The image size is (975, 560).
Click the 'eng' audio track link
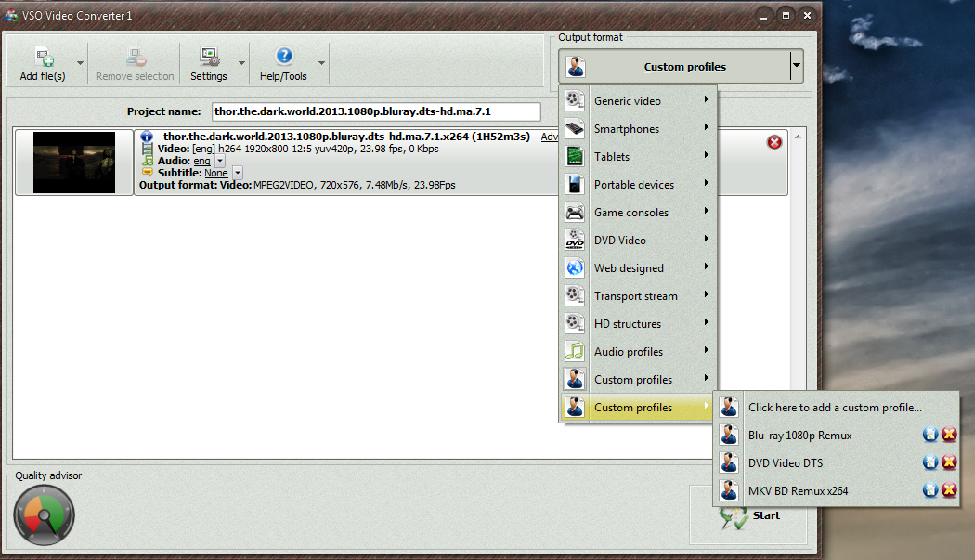pyautogui.click(x=201, y=162)
